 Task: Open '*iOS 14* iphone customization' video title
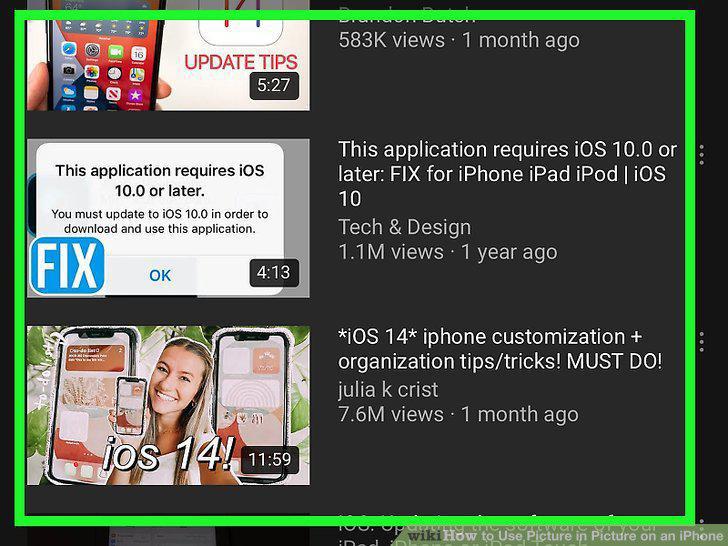pyautogui.click(x=500, y=349)
